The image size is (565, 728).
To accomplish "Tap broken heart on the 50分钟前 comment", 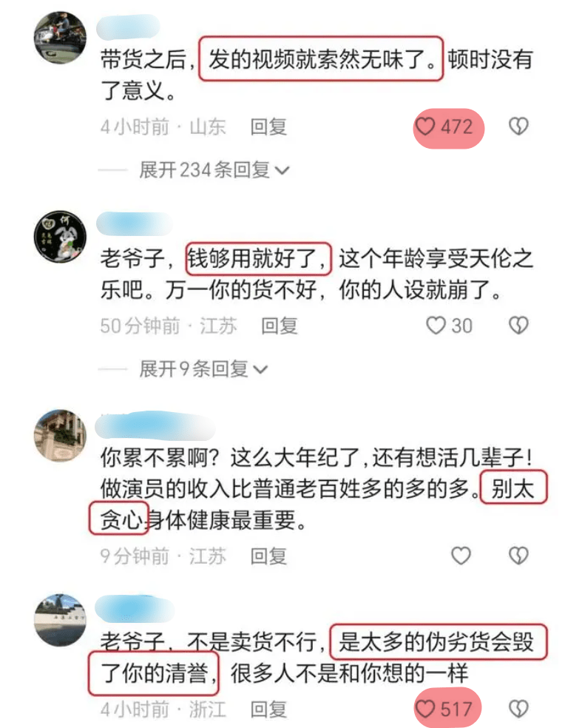I will coord(518,326).
